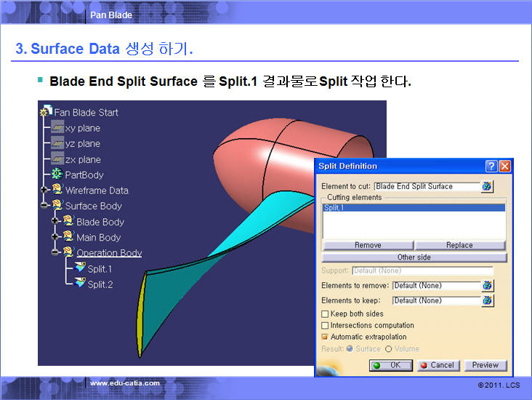Click icon next to Elements to remove field
The width and height of the screenshot is (532, 400).
click(487, 286)
